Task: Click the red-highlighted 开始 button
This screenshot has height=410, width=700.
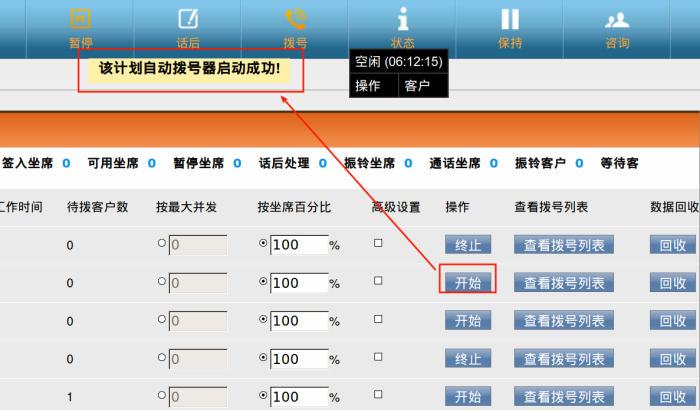Action: tap(468, 283)
